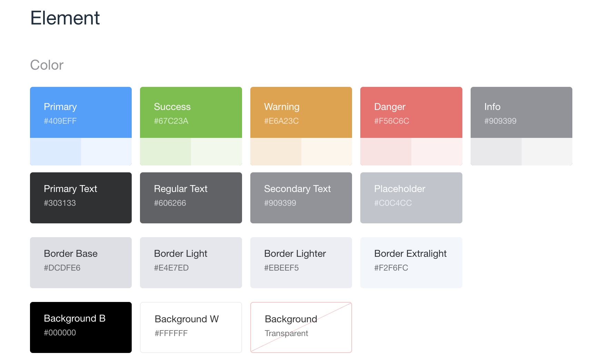Select the Success #67C23A green swatch

click(x=191, y=112)
